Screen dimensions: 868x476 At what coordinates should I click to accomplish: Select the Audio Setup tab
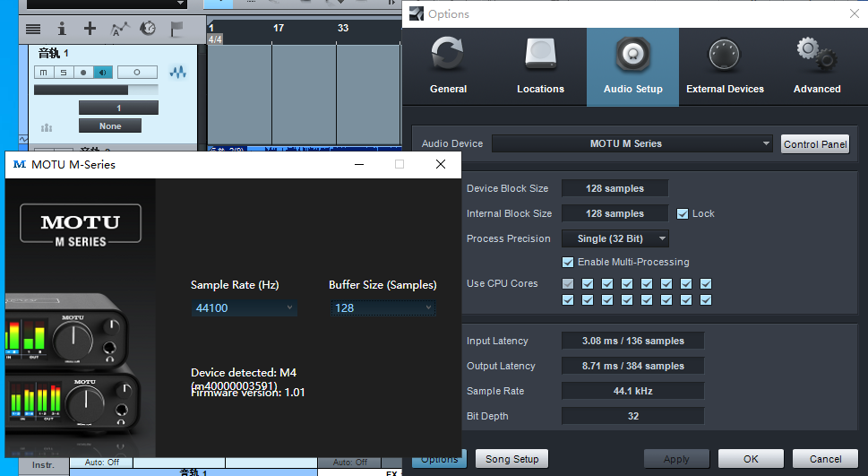pos(632,66)
